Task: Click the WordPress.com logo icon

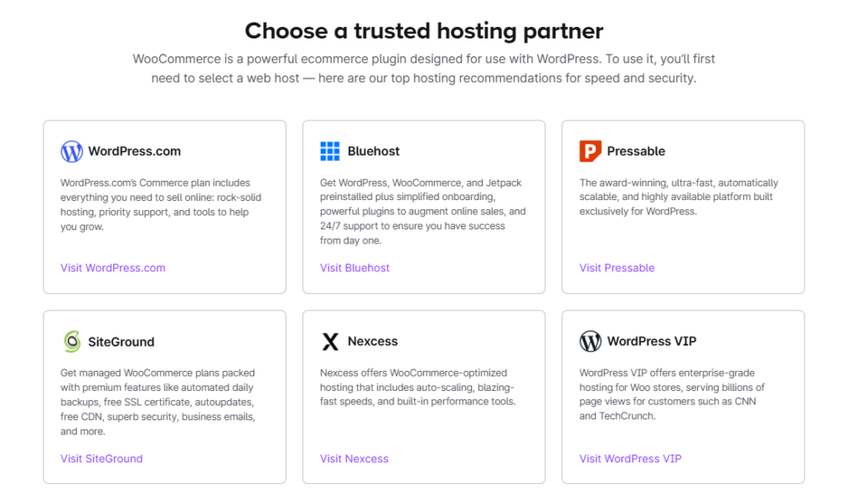Action: coord(71,152)
